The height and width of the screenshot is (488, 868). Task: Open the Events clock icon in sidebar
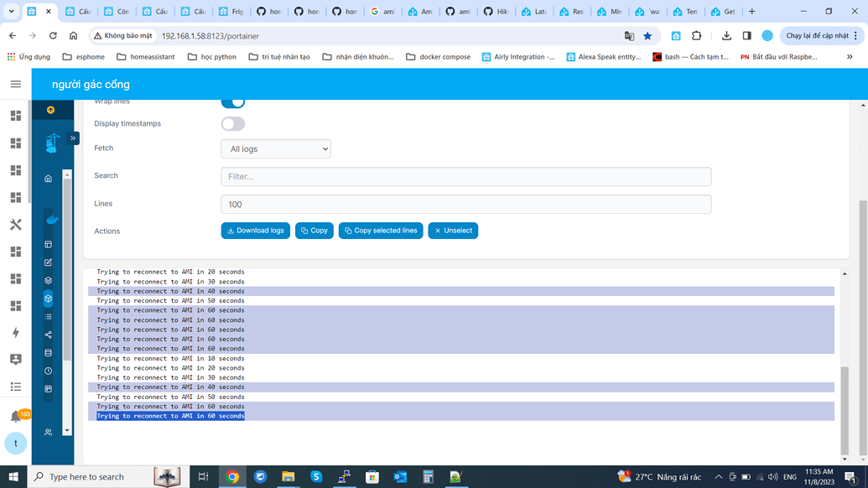click(x=49, y=370)
